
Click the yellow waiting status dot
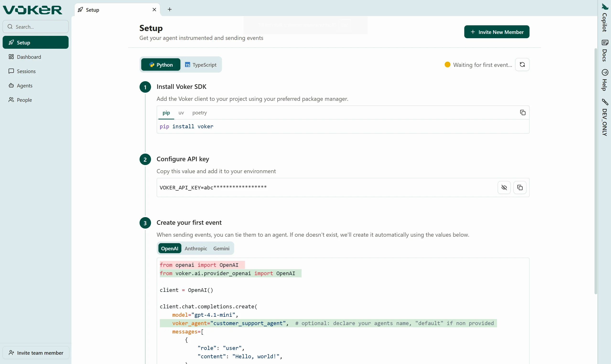pos(447,64)
